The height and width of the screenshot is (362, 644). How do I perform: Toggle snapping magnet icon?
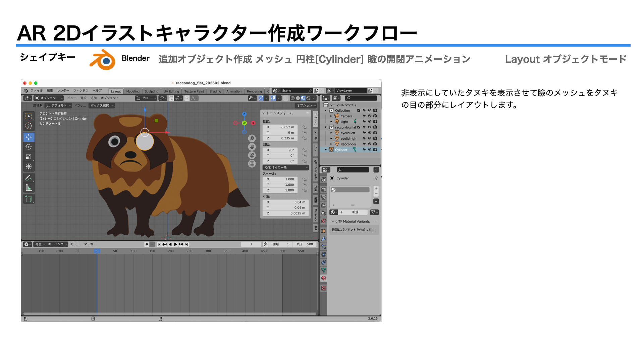coord(171,98)
